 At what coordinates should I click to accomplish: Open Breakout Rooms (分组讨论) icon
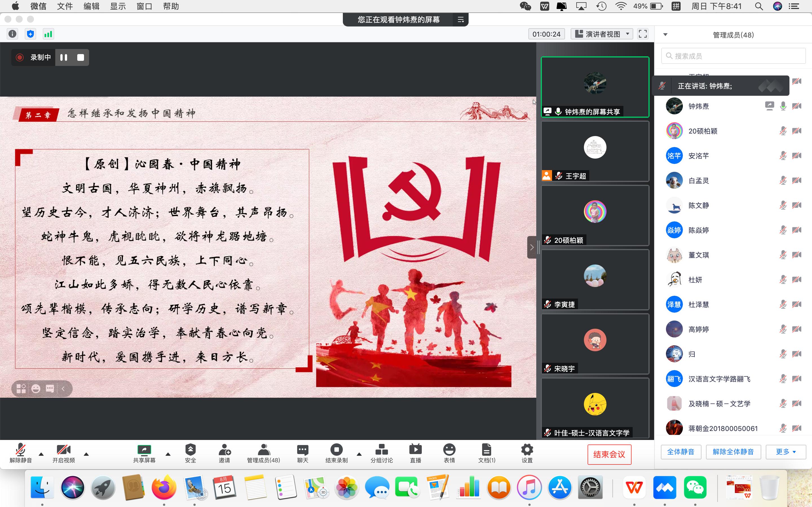click(x=381, y=450)
